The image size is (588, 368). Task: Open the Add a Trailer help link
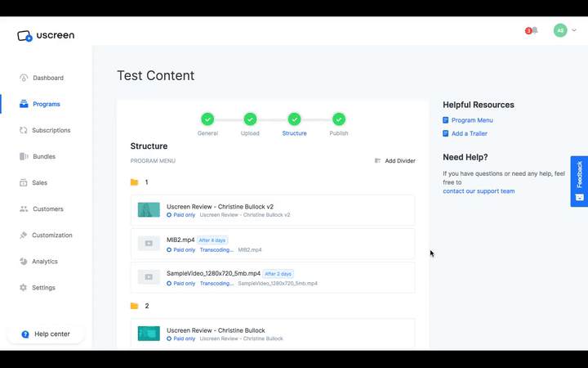469,133
